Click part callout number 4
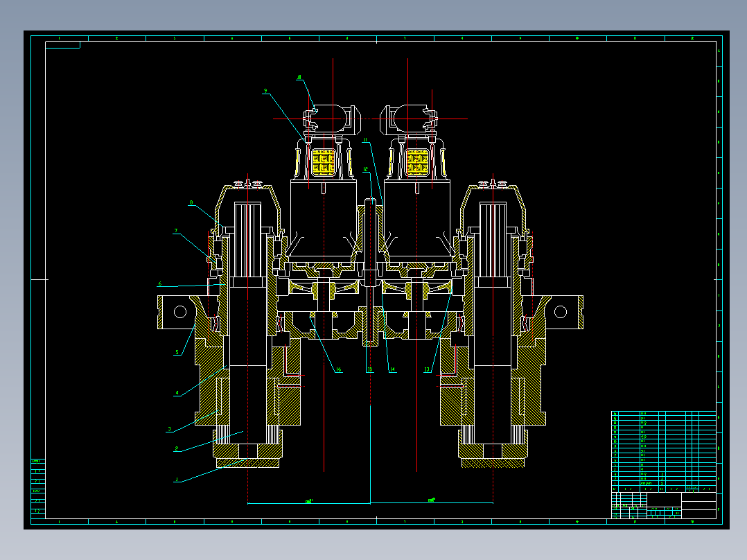 [177, 393]
